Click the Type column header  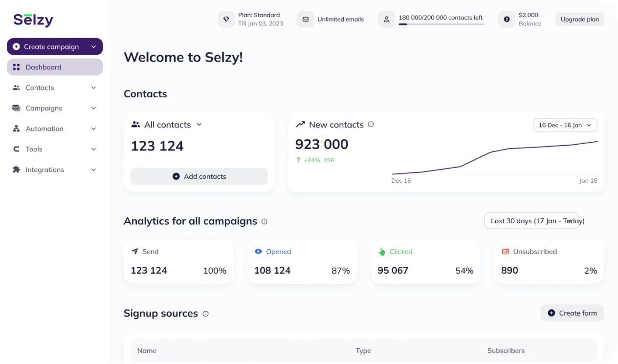363,351
